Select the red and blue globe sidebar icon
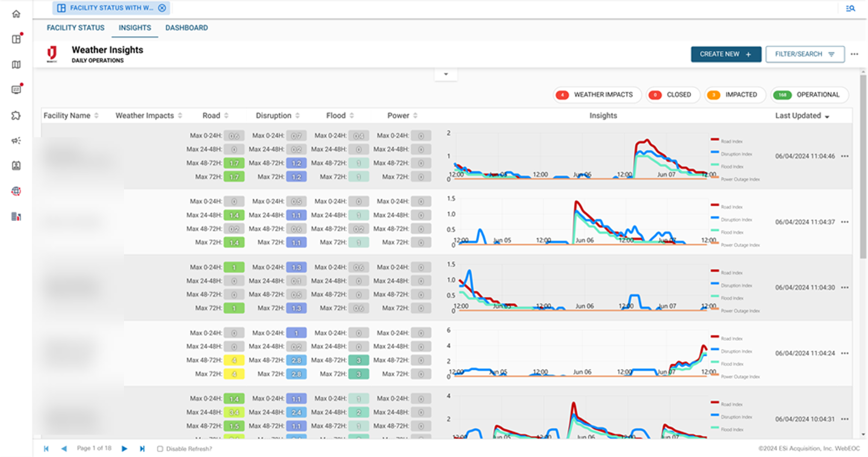This screenshot has height=457, width=868. tap(16, 191)
